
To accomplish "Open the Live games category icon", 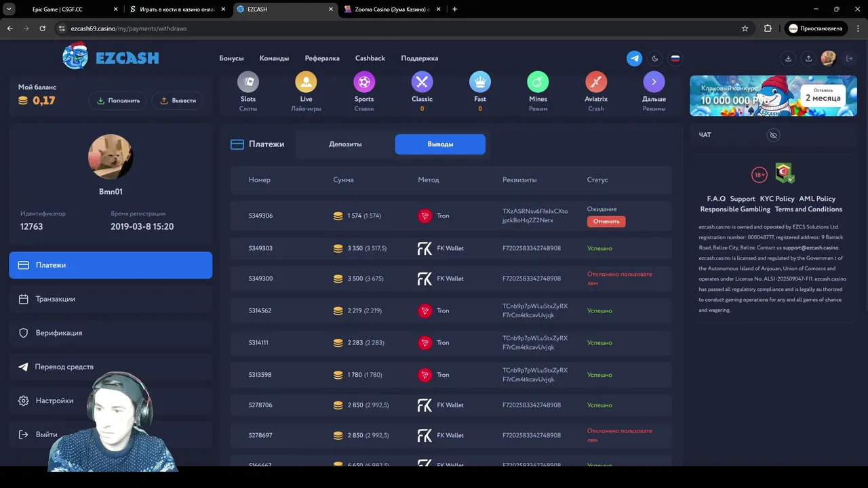I will click(x=306, y=82).
